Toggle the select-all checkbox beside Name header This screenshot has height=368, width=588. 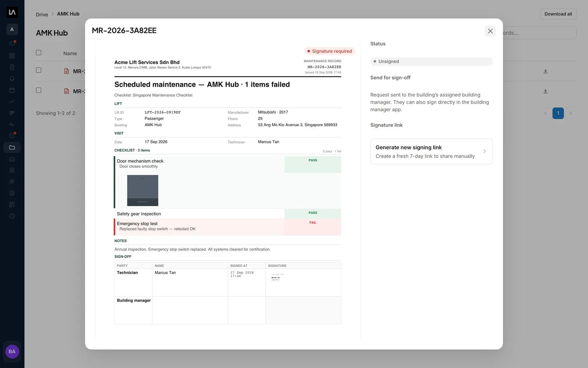[39, 53]
